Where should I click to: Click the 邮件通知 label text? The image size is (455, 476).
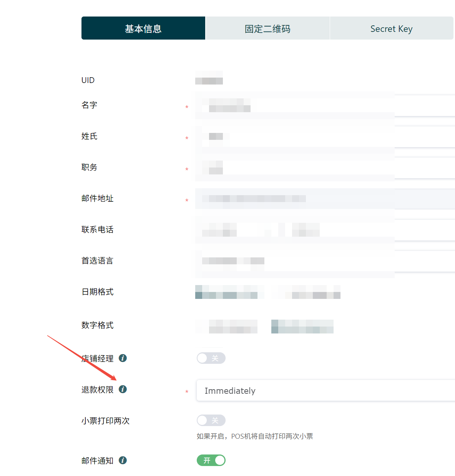pos(98,461)
